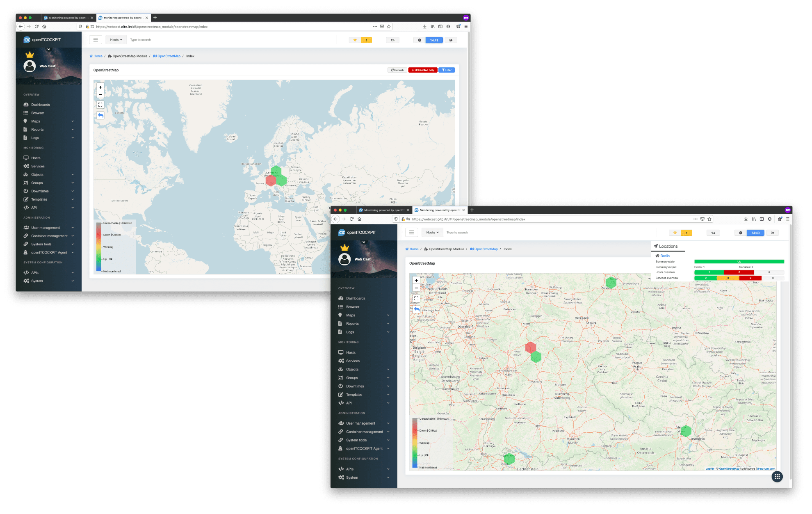This screenshot has height=514, width=812.
Task: Switch to first tab in front browser
Action: coord(383,210)
